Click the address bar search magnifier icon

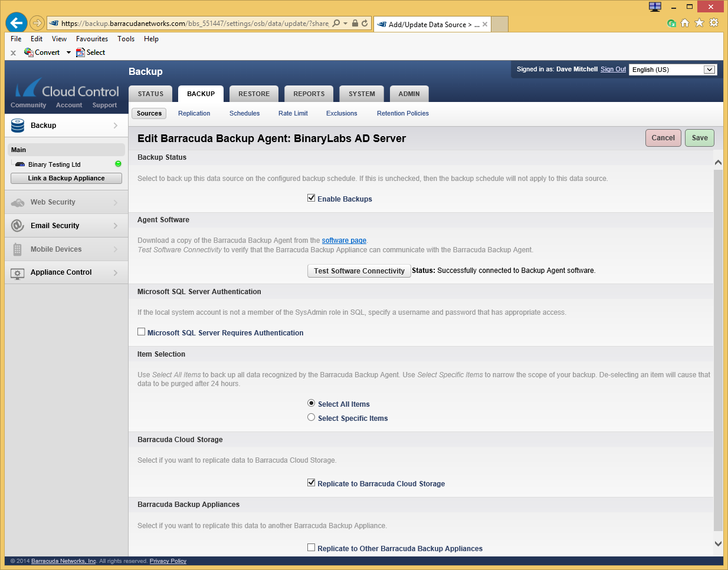[x=336, y=24]
